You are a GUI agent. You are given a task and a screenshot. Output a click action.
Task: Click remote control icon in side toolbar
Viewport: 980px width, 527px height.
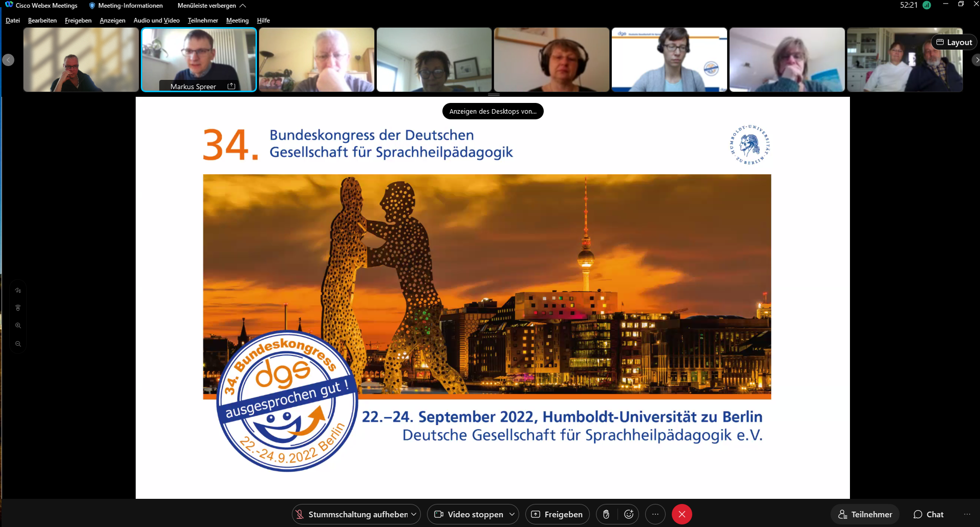[18, 308]
